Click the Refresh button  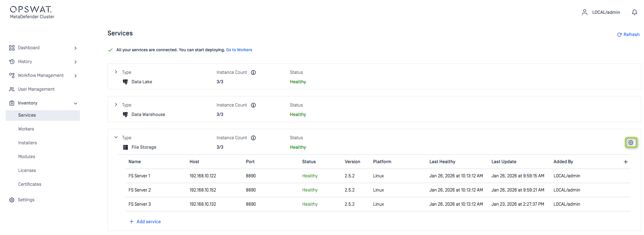[x=628, y=35]
